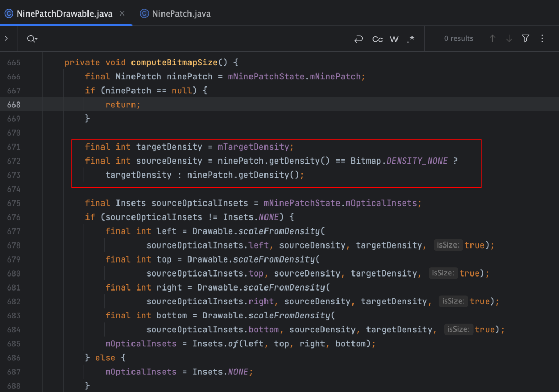Click the else keyword on line 686
This screenshot has height=392, width=559.
tap(105, 358)
